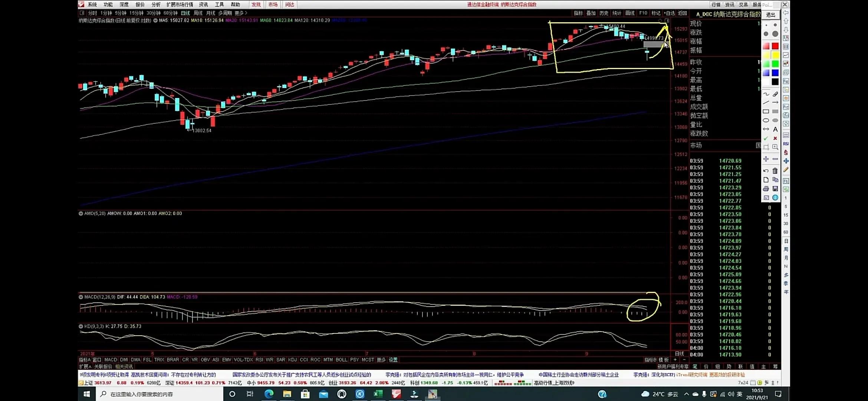
Task: Select the smallest brush size dot
Action: pos(766,25)
